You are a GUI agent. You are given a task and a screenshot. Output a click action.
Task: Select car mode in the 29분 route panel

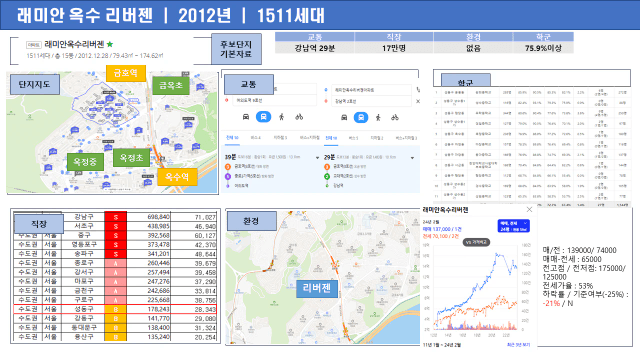(344, 118)
